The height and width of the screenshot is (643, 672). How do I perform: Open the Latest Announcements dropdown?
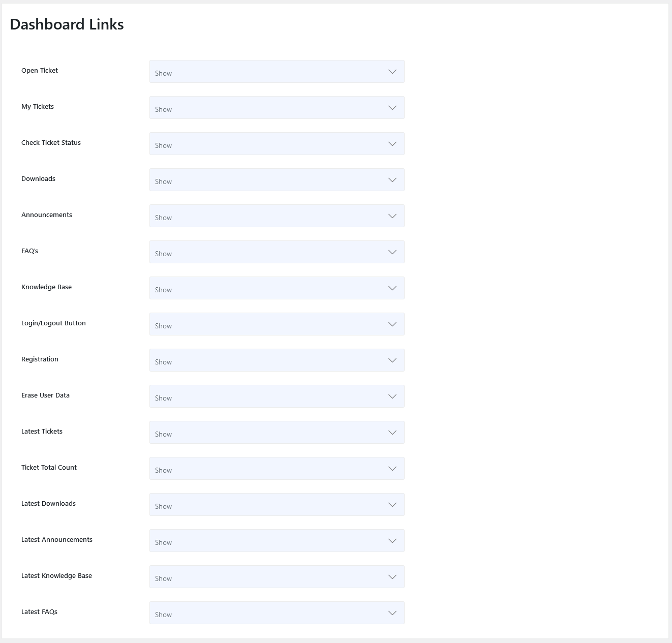277,541
